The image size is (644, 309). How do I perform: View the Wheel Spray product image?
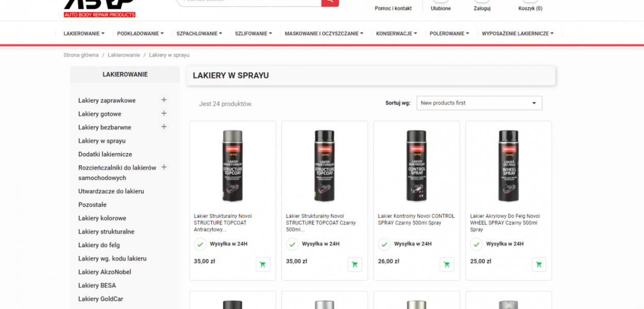click(509, 166)
